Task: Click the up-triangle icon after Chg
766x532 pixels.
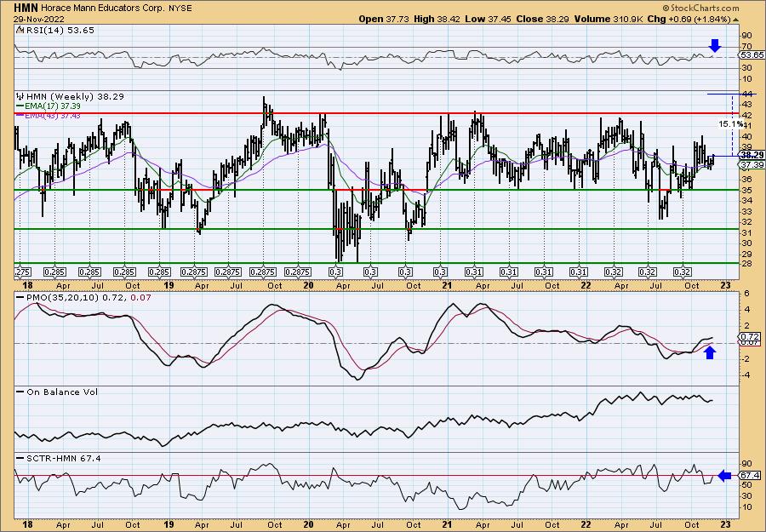Action: point(735,20)
